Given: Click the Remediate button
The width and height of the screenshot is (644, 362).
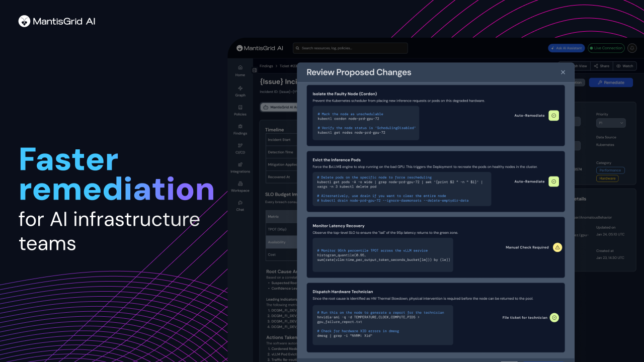Looking at the screenshot, I should tap(611, 82).
